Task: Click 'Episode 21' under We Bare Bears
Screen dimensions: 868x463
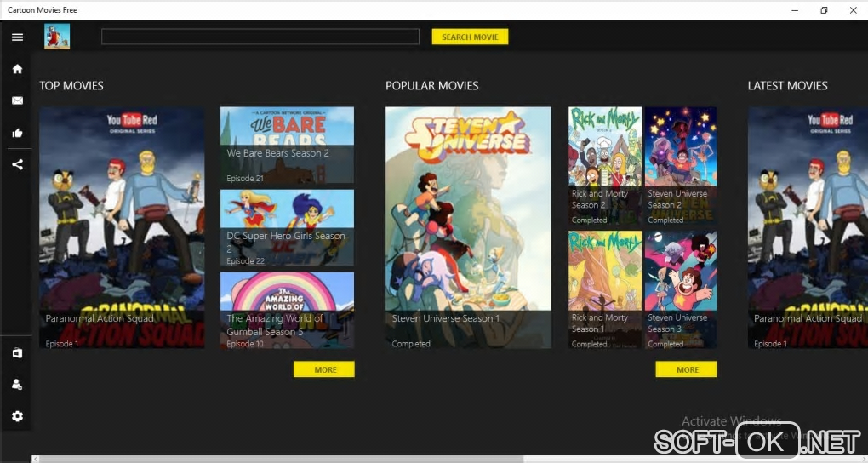Action: click(x=245, y=179)
